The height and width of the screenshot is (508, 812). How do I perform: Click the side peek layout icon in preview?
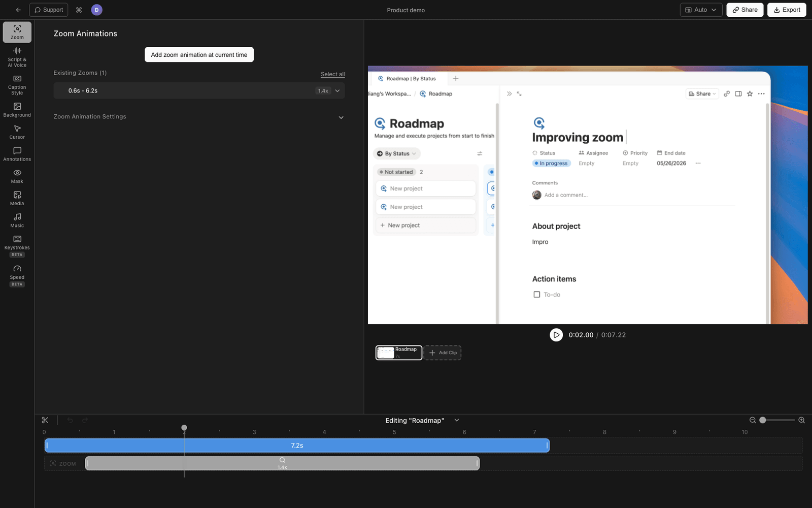pyautogui.click(x=738, y=94)
